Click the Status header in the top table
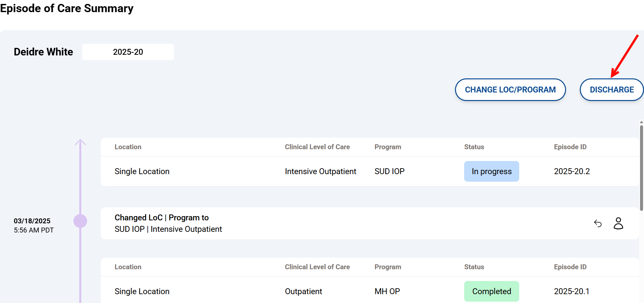The image size is (644, 303). pos(474,147)
